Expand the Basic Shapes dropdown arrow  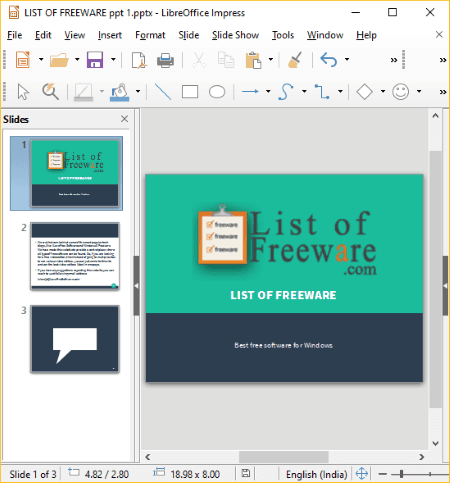tap(383, 91)
